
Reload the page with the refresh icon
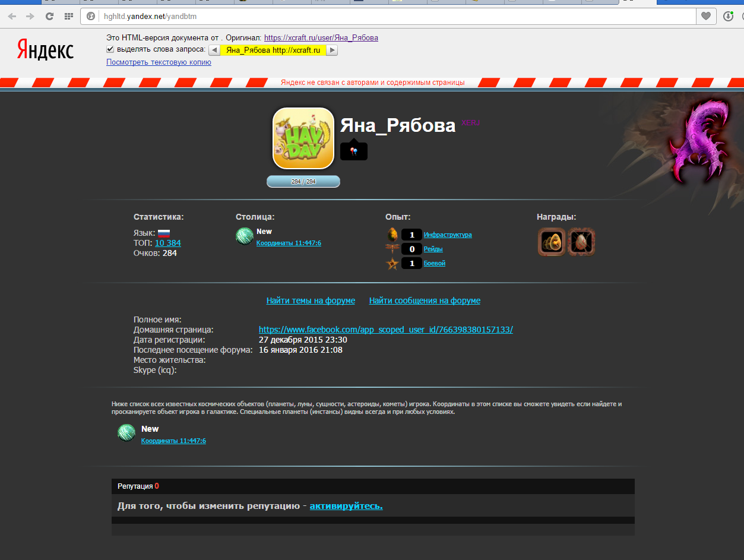49,16
